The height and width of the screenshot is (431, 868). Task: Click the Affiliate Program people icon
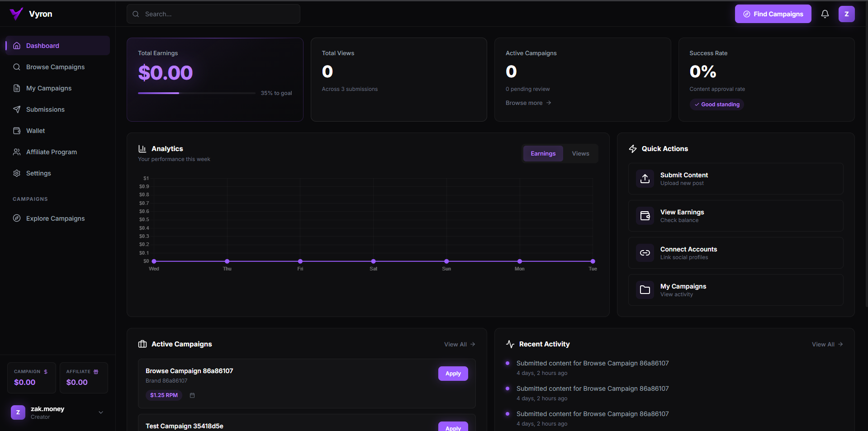pyautogui.click(x=17, y=152)
